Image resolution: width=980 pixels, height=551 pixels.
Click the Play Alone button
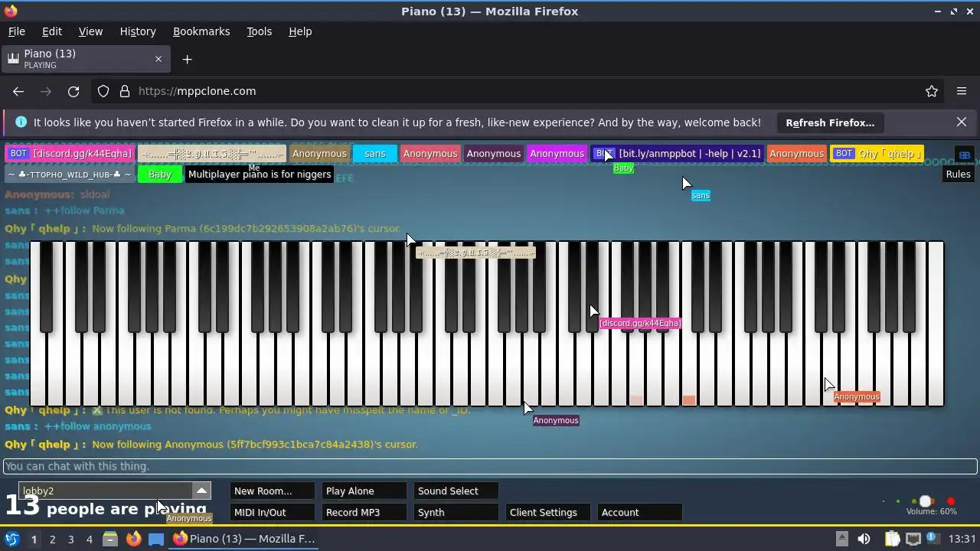coord(364,491)
